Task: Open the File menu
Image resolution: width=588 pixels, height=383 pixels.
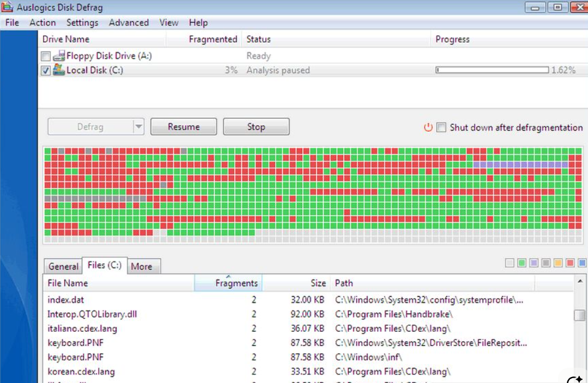Action: click(12, 22)
